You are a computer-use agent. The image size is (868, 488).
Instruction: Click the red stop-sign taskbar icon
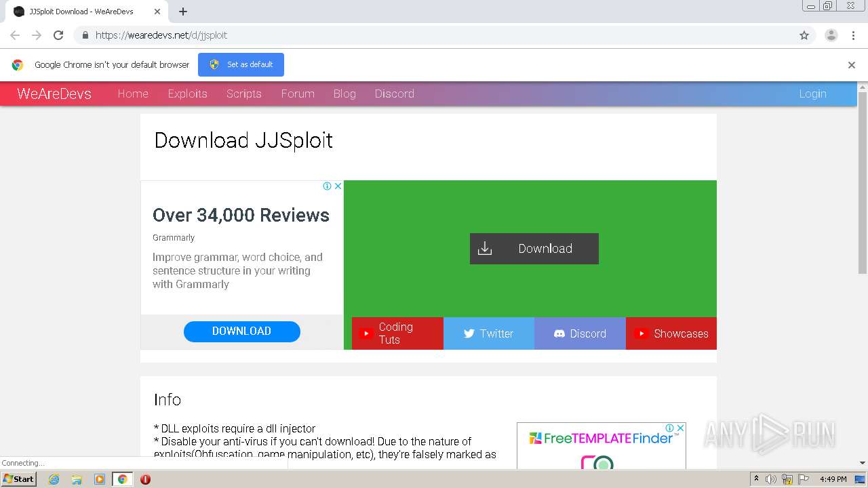(x=145, y=479)
